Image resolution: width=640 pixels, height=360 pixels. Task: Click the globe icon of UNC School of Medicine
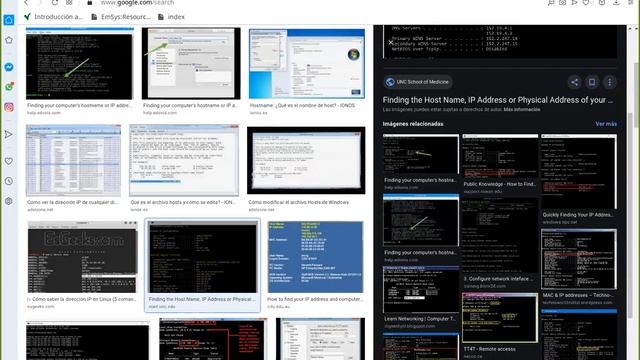click(390, 82)
